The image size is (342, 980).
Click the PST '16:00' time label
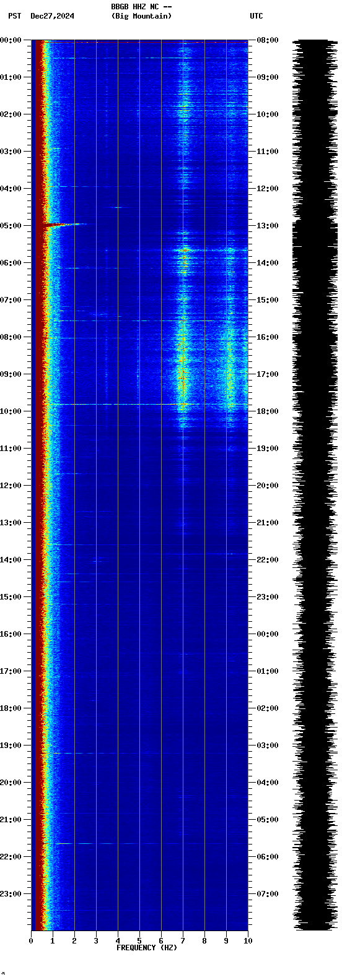point(11,634)
